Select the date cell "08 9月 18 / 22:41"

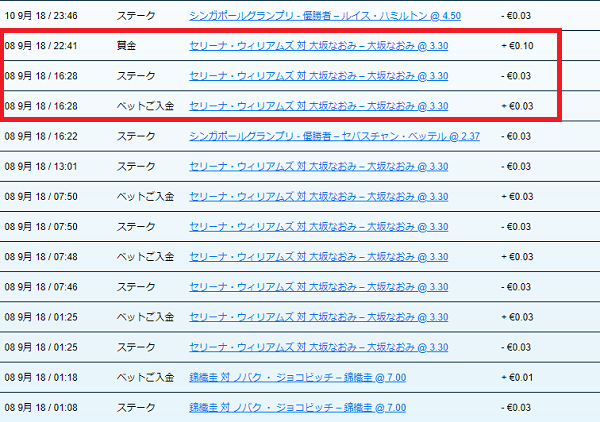(41, 46)
